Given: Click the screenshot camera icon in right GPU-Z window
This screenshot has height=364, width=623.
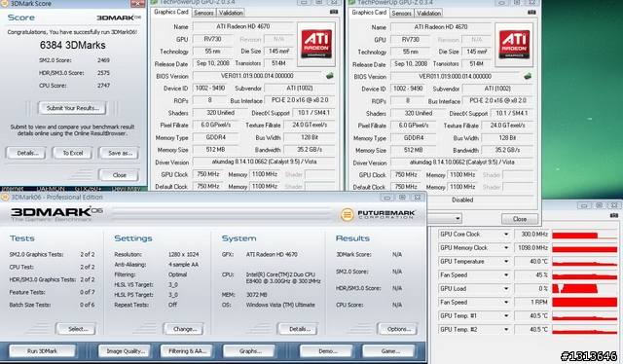Looking at the screenshot, I should [531, 13].
